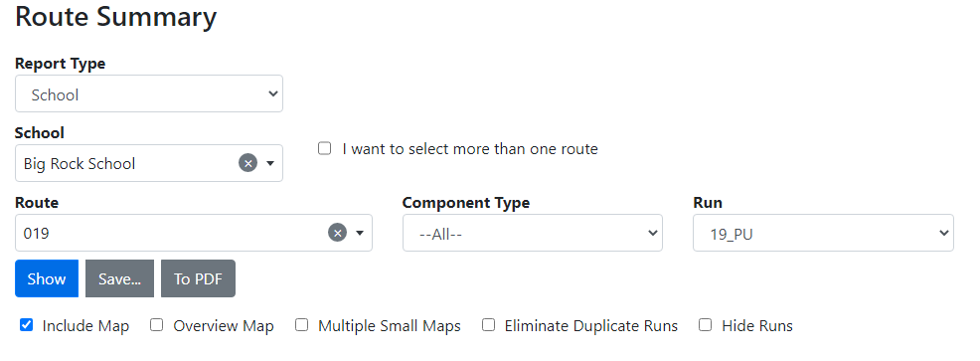This screenshot has height=361, width=980.
Task: Click the Save... button
Action: tap(119, 278)
